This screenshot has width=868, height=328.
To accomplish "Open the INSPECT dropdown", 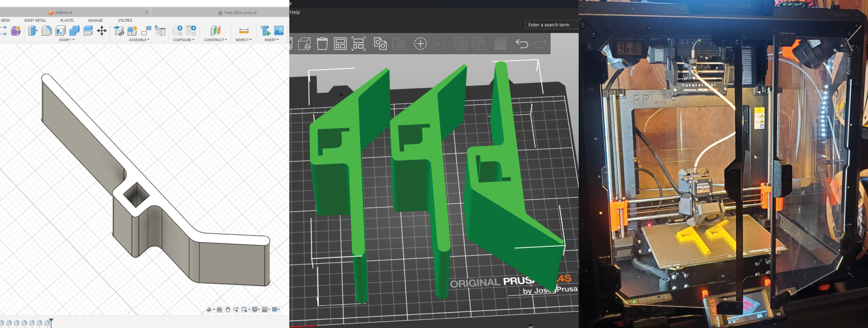I will click(243, 40).
